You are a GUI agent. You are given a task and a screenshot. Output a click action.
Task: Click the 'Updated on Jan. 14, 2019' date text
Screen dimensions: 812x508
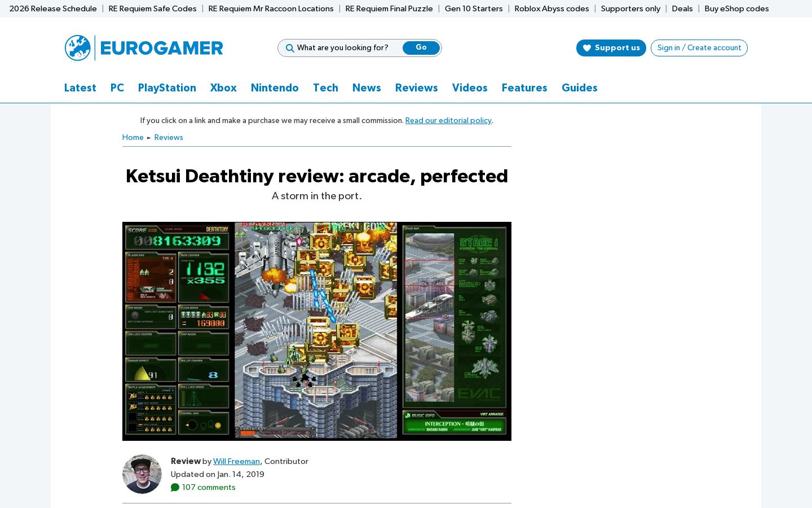click(x=218, y=474)
